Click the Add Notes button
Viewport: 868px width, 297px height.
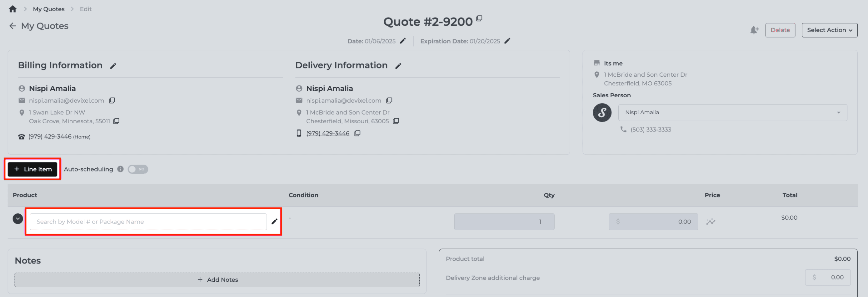pos(217,280)
